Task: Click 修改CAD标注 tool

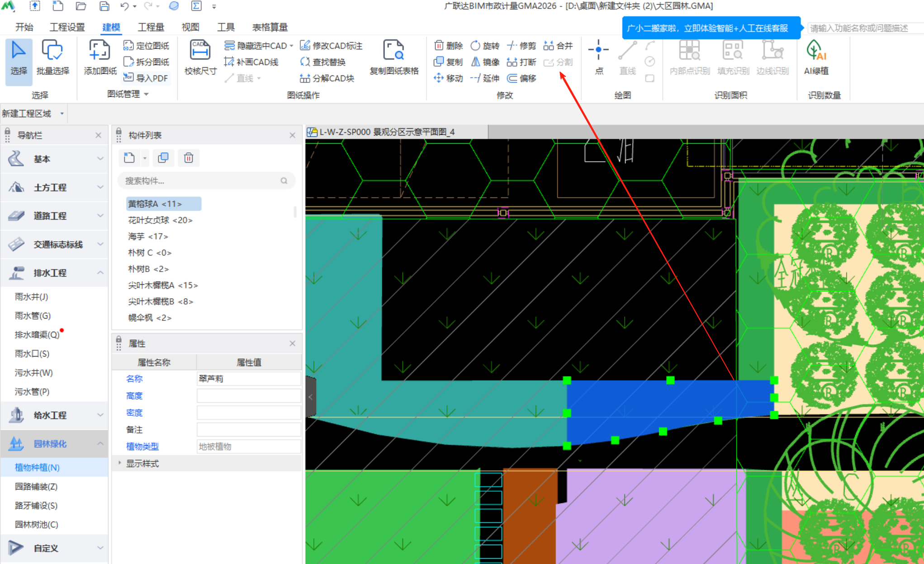Action: (331, 46)
